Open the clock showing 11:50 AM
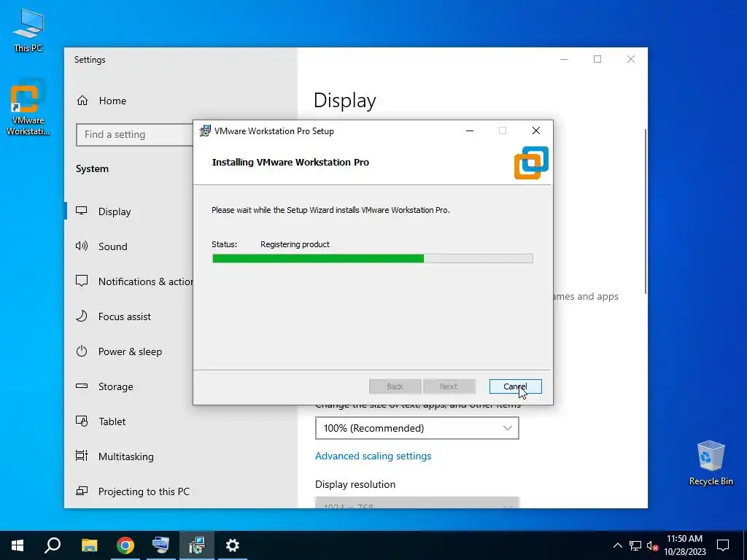747x560 pixels. pos(684,545)
